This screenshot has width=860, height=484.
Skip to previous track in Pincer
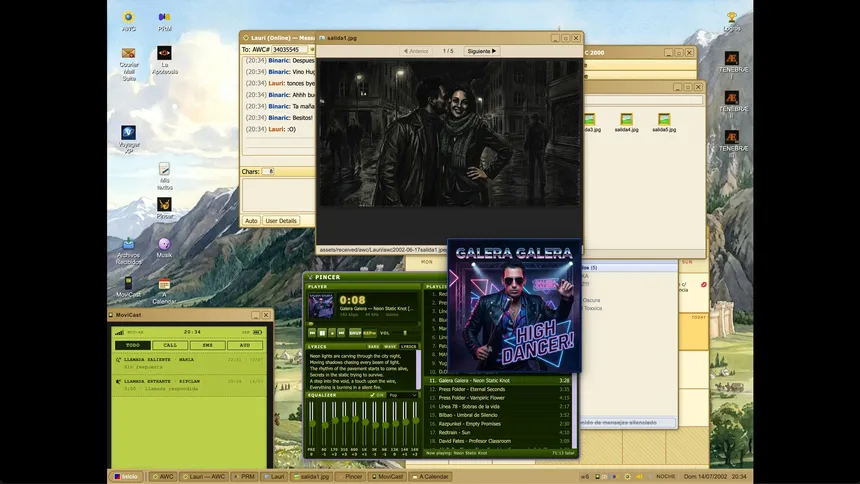(312, 333)
